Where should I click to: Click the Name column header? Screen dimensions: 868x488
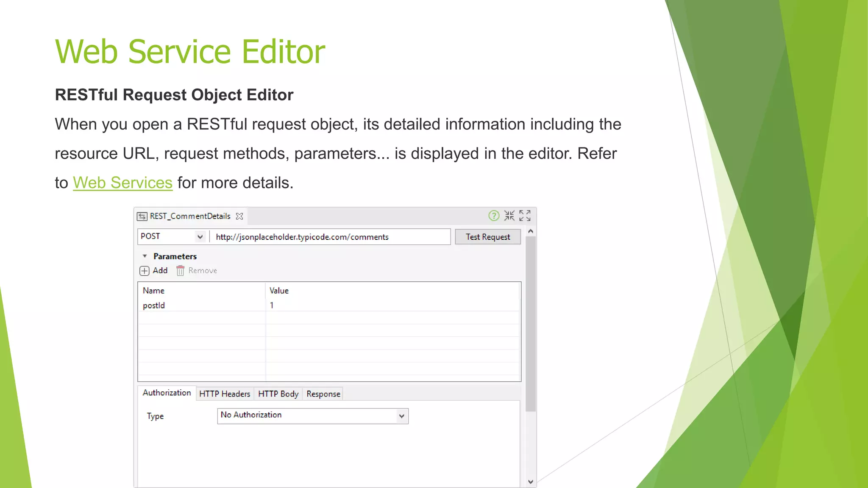coord(202,291)
